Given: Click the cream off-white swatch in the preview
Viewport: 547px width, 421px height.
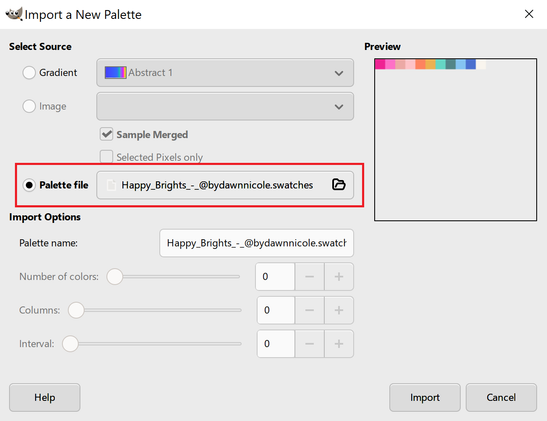Looking at the screenshot, I should (x=481, y=64).
